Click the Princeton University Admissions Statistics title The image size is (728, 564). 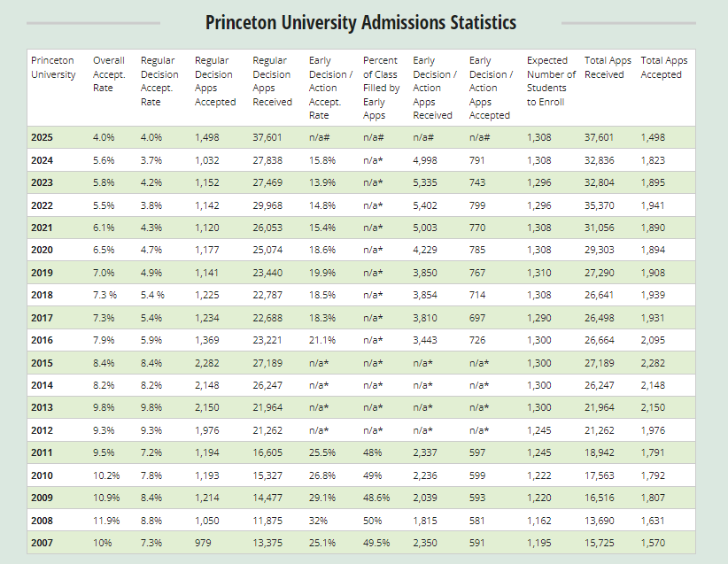coord(360,22)
